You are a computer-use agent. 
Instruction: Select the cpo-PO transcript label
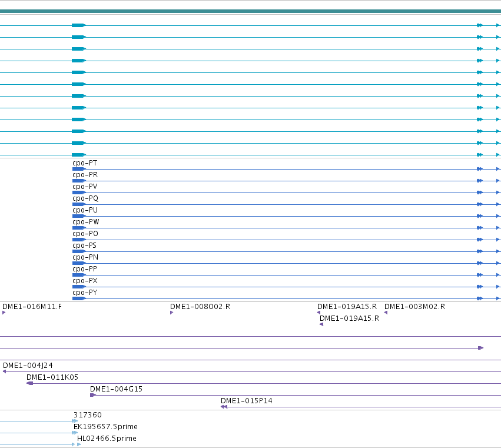click(85, 234)
